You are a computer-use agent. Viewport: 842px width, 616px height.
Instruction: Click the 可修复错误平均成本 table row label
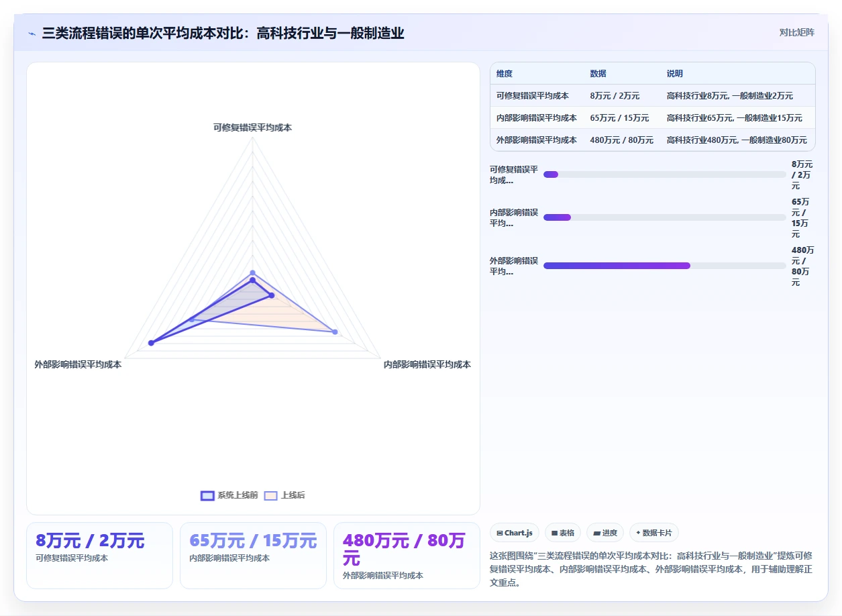tap(533, 96)
